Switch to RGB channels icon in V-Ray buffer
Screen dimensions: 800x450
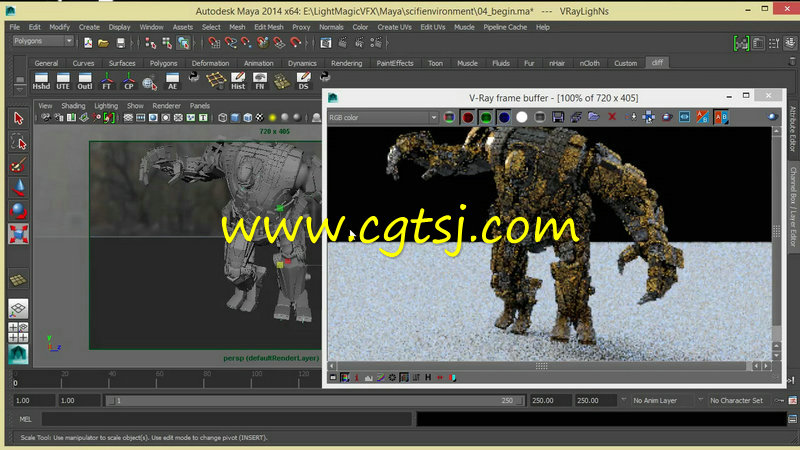point(449,117)
